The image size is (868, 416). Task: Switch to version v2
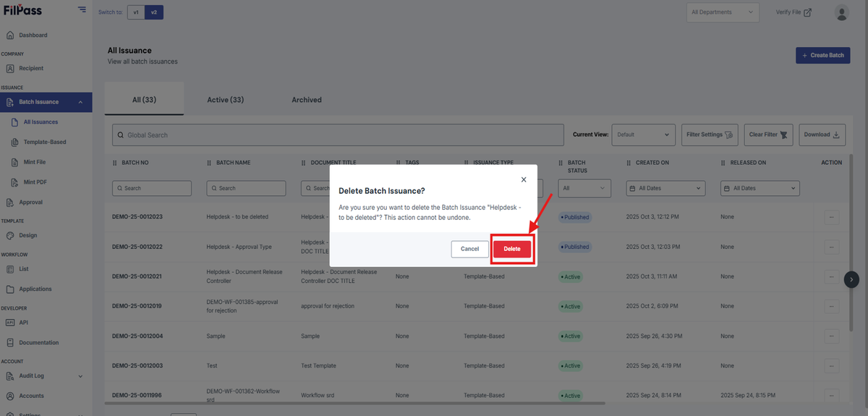[x=153, y=12]
